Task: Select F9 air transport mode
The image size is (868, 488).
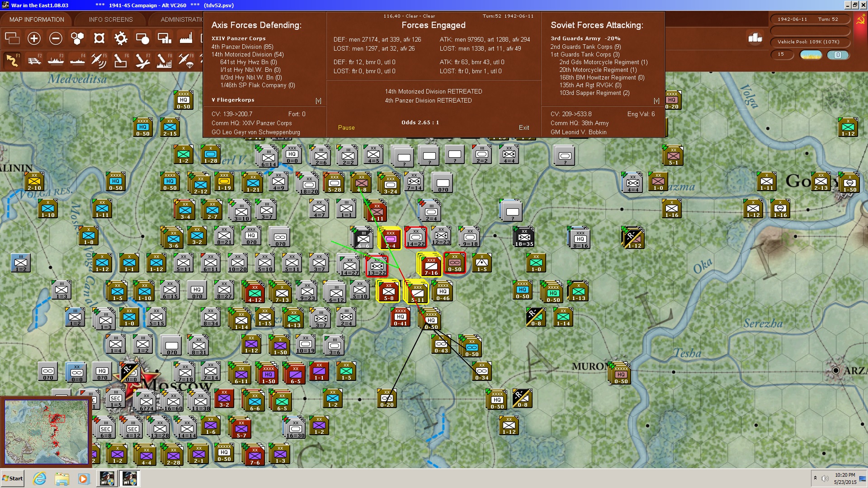Action: pos(186,60)
